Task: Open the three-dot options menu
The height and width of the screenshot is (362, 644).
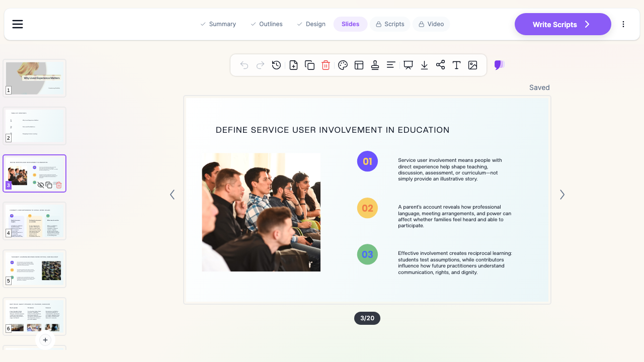Action: 623,24
